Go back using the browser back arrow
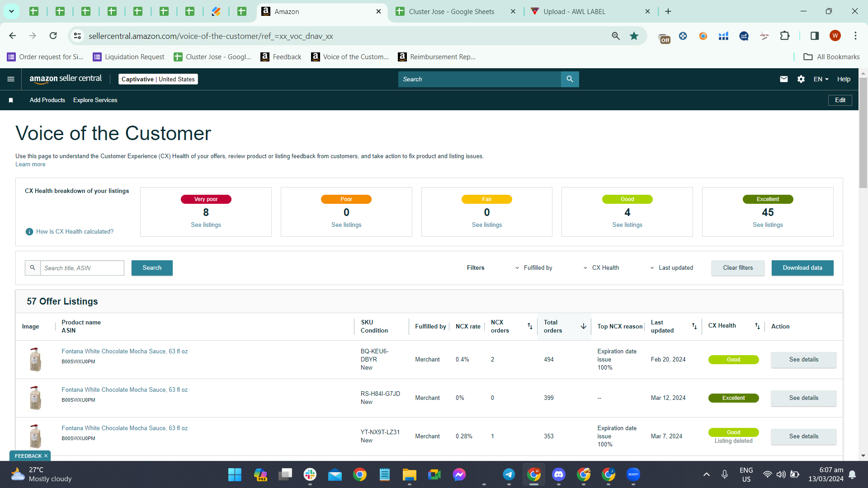868x488 pixels. click(x=13, y=36)
